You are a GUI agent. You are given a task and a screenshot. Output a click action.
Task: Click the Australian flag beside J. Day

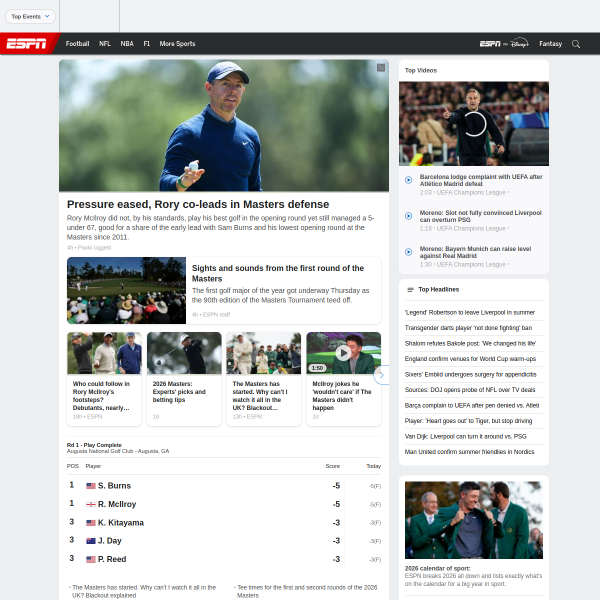[x=91, y=541]
